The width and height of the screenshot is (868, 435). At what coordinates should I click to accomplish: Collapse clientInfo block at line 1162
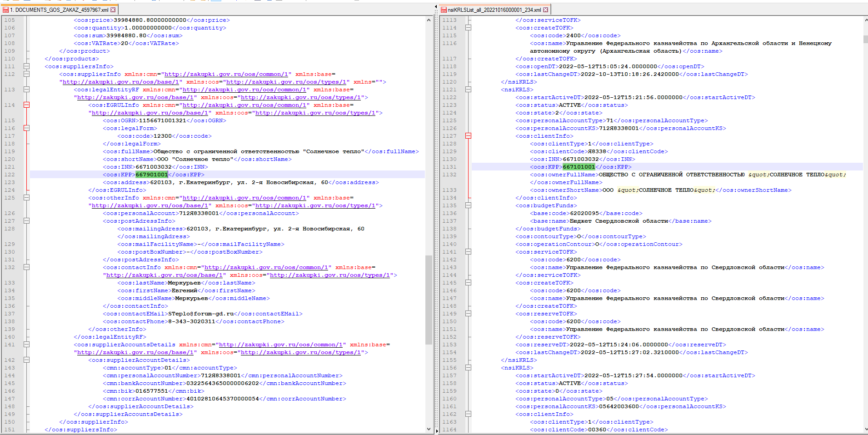[x=468, y=414]
